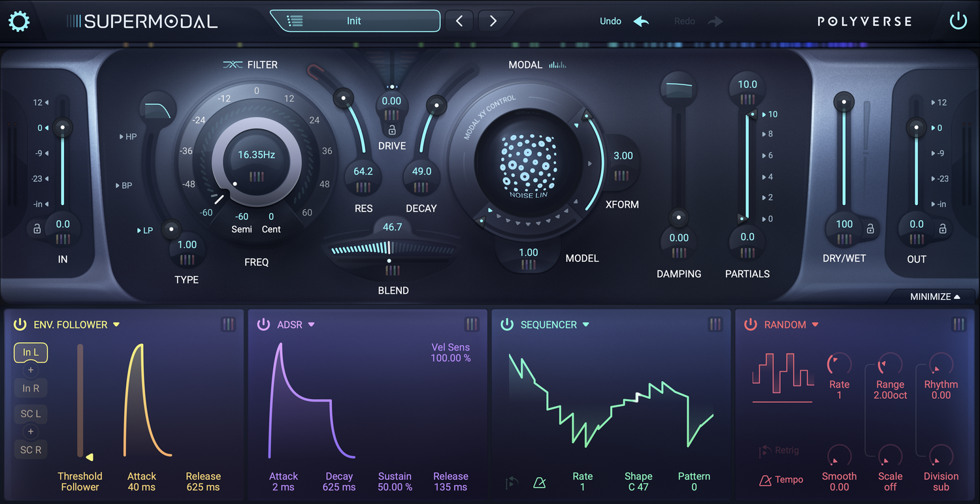The height and width of the screenshot is (504, 980).
Task: Click the ENV. FOLLOWER modulation assign icon
Action: [x=228, y=324]
